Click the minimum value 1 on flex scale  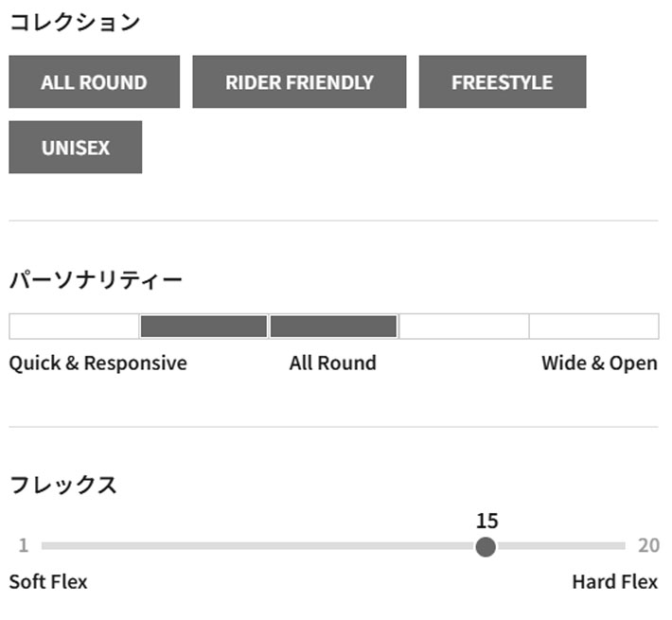click(23, 546)
